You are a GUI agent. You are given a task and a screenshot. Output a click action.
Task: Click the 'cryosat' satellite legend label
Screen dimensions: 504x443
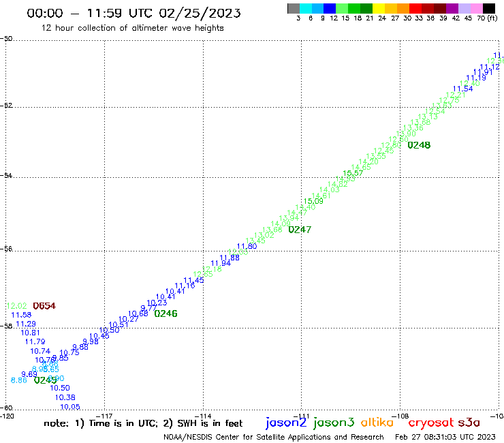coord(430,423)
